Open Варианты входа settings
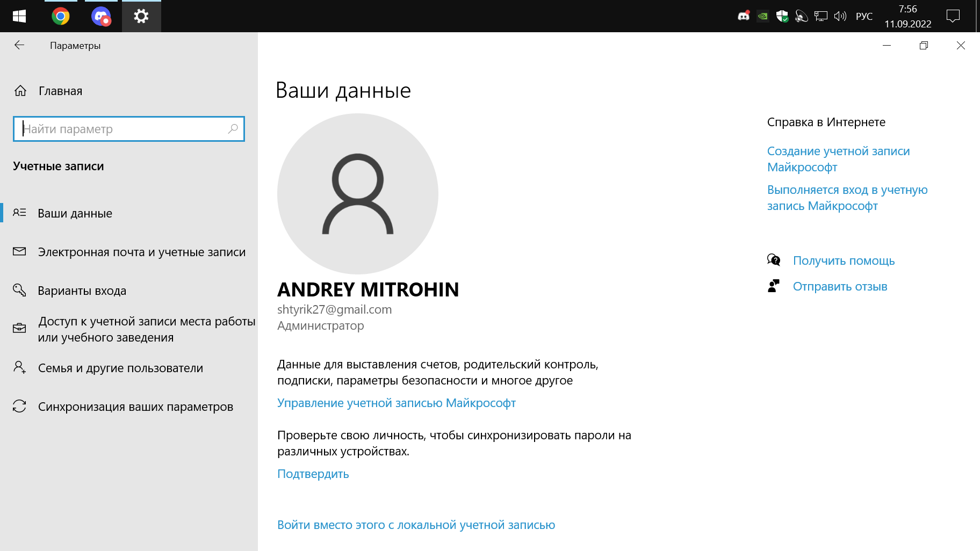980x551 pixels. (x=82, y=291)
